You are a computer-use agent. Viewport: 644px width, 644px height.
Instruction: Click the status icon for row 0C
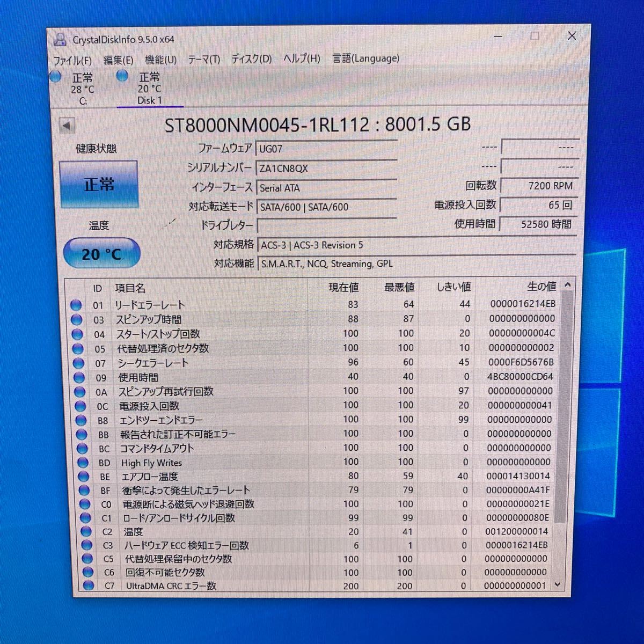pos(80,406)
